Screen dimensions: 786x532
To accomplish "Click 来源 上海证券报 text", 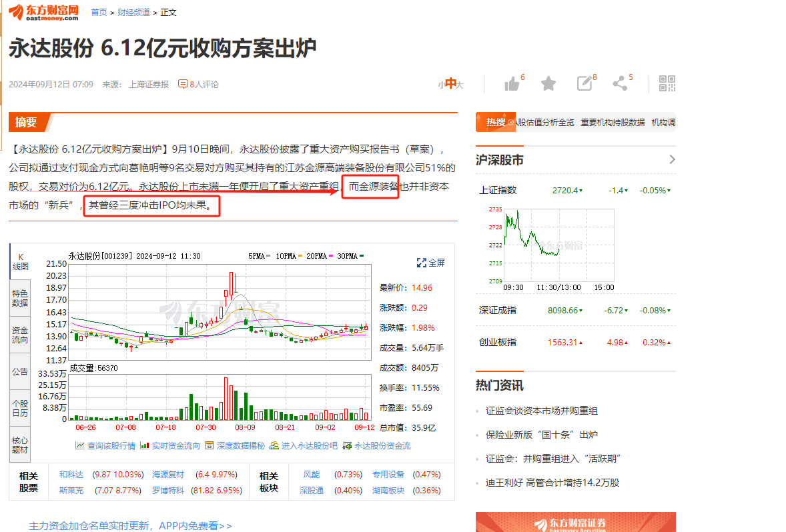I will (135, 84).
